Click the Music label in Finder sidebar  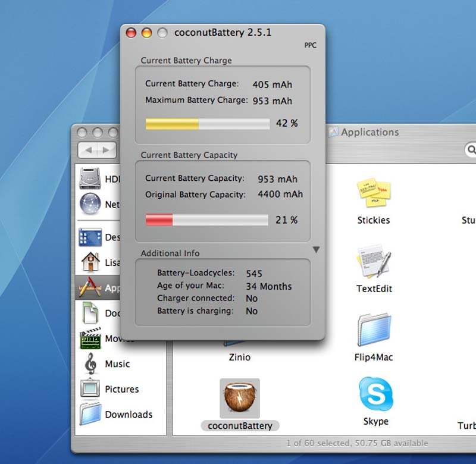pos(117,363)
